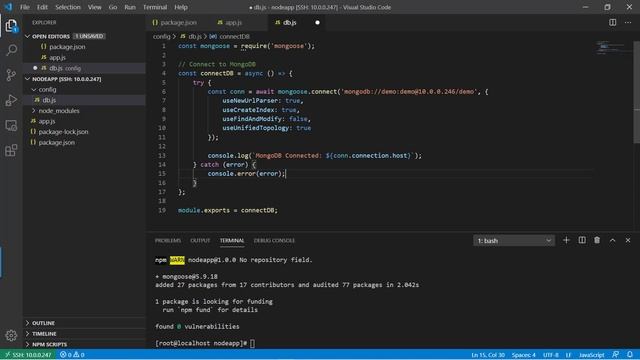
Task: Open the File menu
Action: 25,7
